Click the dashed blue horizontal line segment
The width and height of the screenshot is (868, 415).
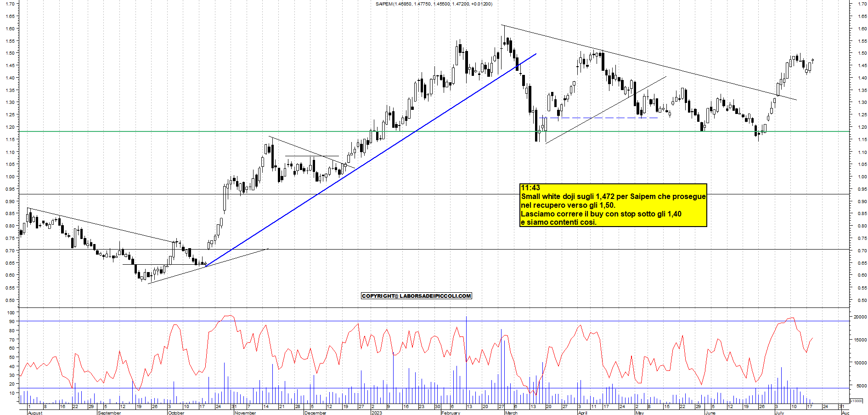tap(599, 118)
